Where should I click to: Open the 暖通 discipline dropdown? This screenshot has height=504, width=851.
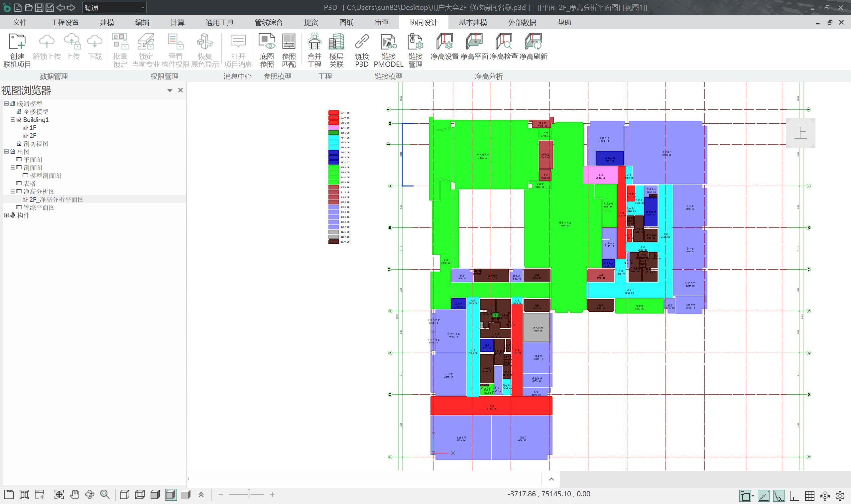[143, 7]
